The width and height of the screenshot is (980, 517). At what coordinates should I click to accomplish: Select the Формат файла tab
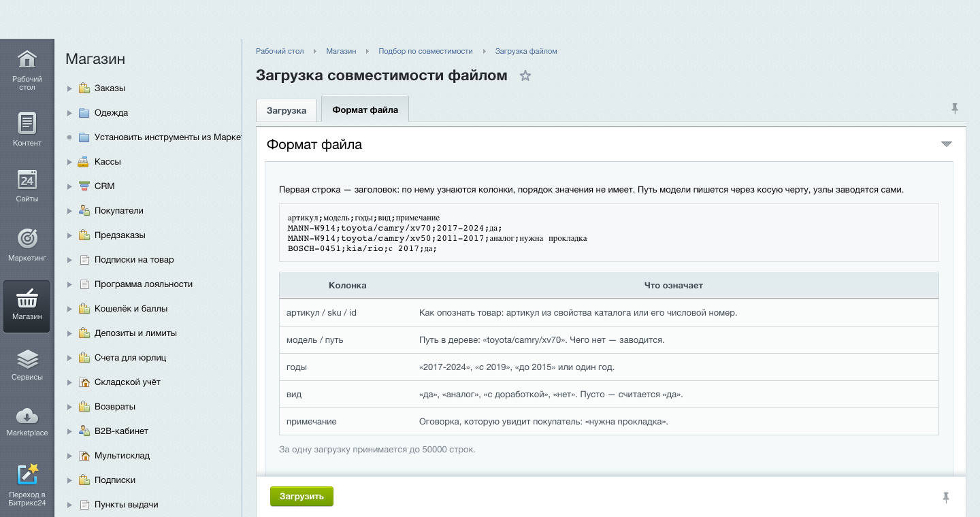point(365,110)
